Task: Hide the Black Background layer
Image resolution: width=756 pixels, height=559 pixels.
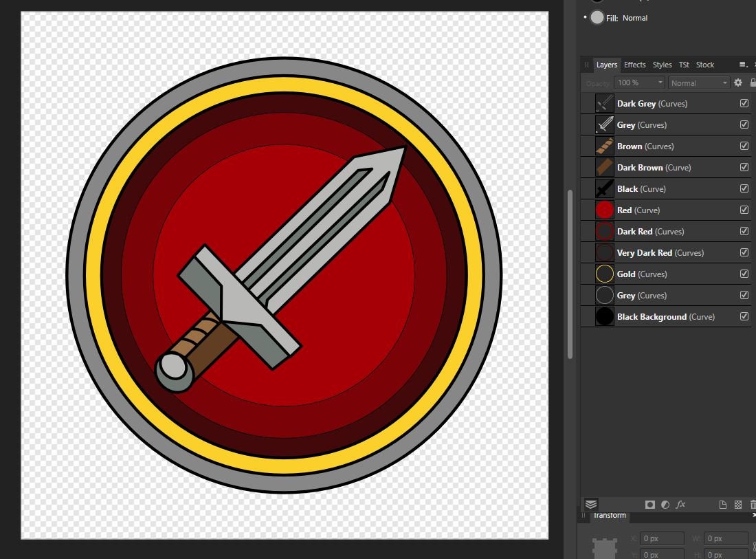Action: [x=744, y=316]
